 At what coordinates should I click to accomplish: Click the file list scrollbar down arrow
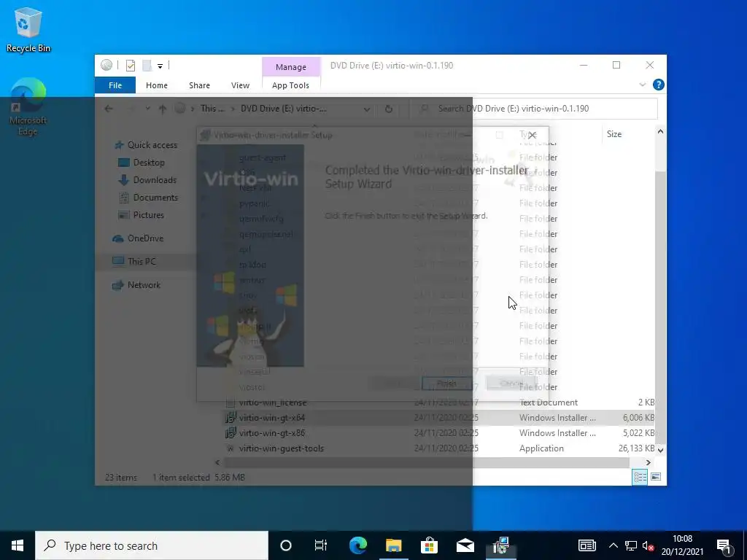pyautogui.click(x=660, y=449)
